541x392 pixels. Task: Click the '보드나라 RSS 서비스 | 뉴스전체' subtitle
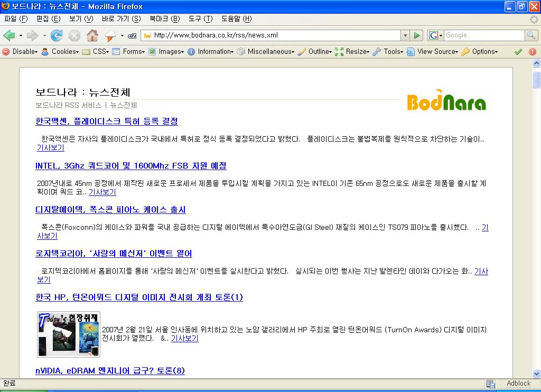pos(86,105)
